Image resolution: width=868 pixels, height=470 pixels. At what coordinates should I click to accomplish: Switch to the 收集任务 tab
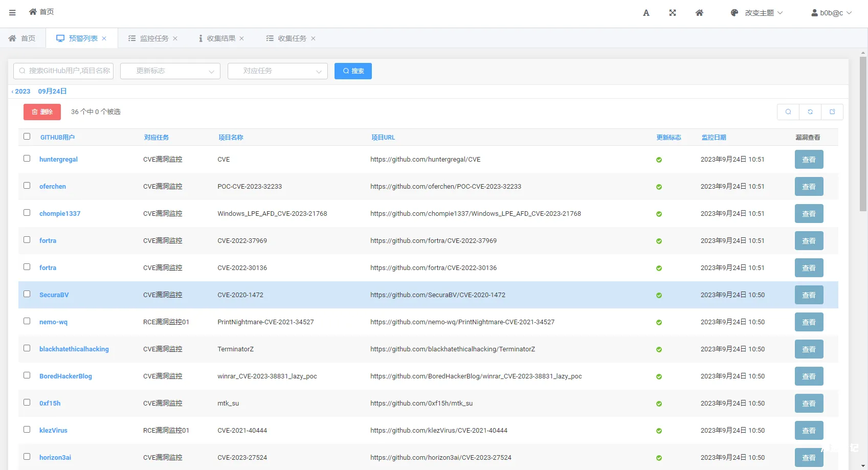point(292,38)
